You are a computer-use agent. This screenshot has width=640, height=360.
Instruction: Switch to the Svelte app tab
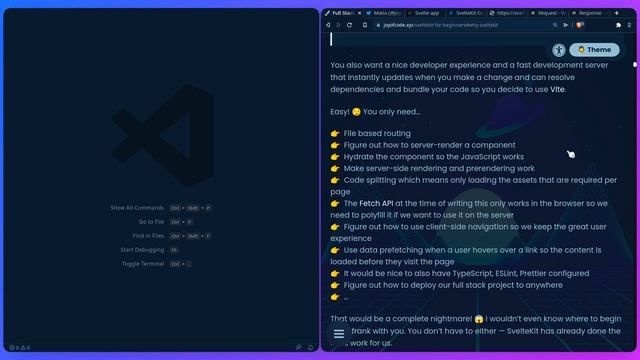pyautogui.click(x=424, y=13)
